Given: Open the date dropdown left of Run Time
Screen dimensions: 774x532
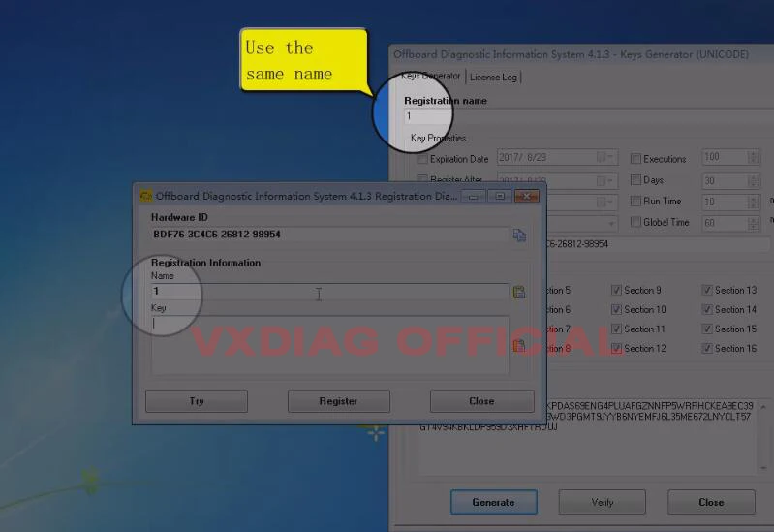Looking at the screenshot, I should coord(606,202).
